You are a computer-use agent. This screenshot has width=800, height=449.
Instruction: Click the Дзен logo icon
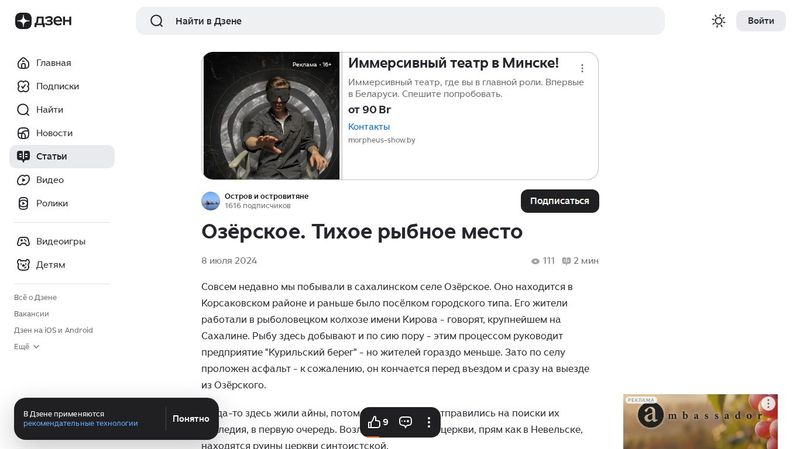tap(23, 21)
